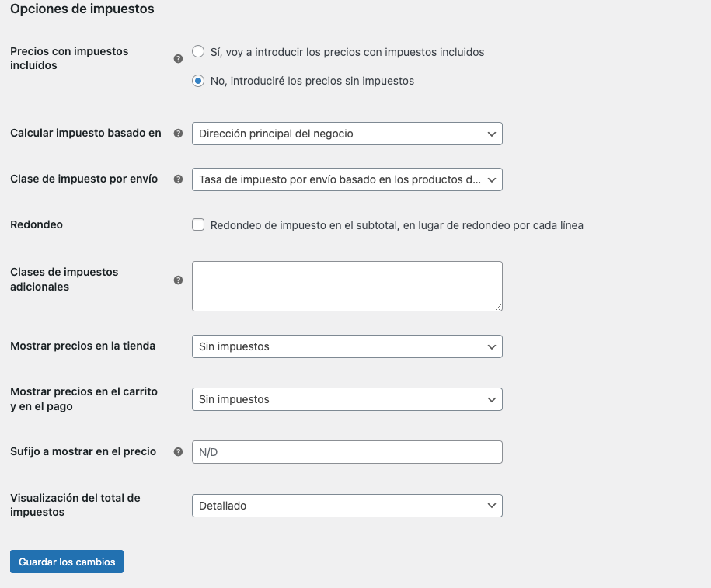This screenshot has height=588, width=711.
Task: Click help icon for Clases de impuestos adicionales
Action: tap(178, 280)
